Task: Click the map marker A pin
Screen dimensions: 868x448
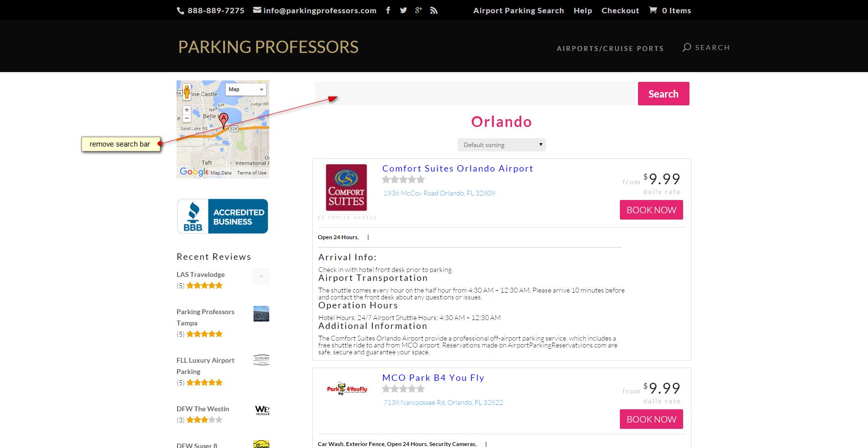Action: tap(224, 120)
